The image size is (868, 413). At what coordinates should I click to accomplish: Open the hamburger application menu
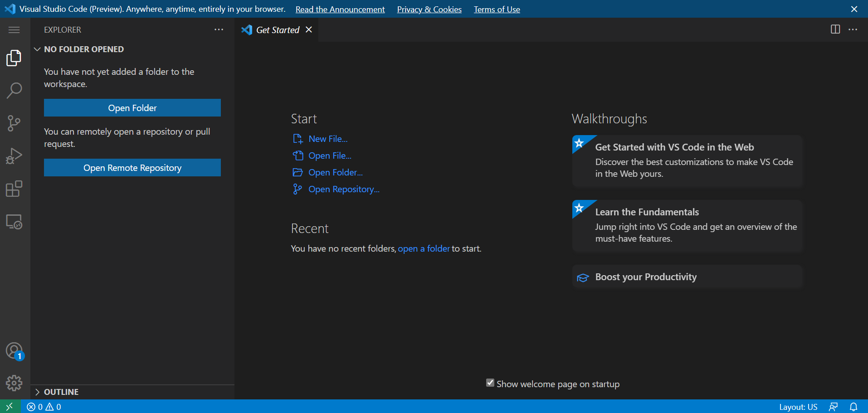(x=14, y=30)
